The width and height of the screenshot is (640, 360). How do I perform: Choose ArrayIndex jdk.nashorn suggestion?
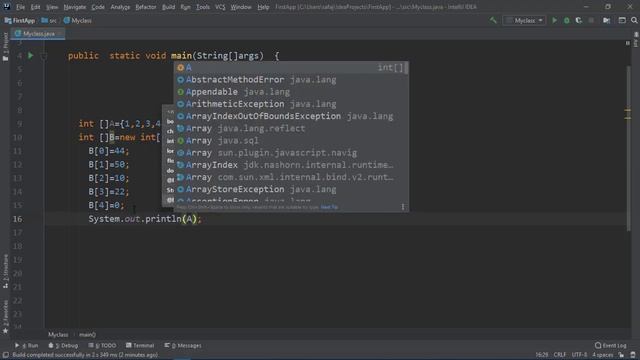[x=291, y=165]
